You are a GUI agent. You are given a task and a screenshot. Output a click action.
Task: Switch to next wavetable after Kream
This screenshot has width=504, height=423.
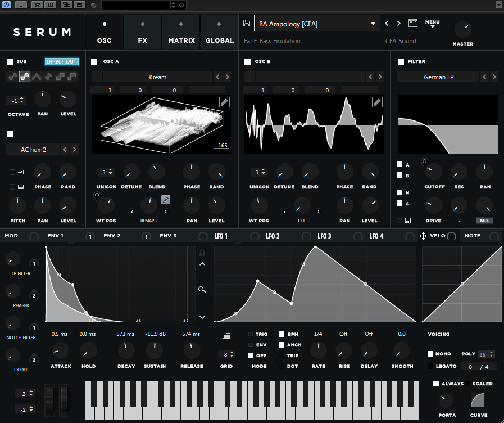pyautogui.click(x=227, y=77)
